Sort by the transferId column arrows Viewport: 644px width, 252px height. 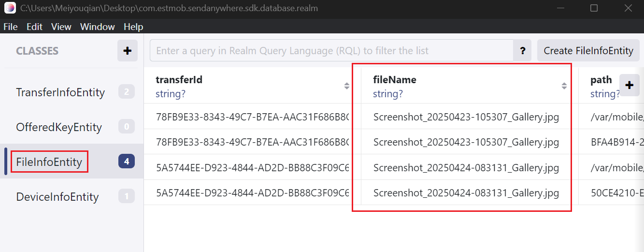(346, 86)
